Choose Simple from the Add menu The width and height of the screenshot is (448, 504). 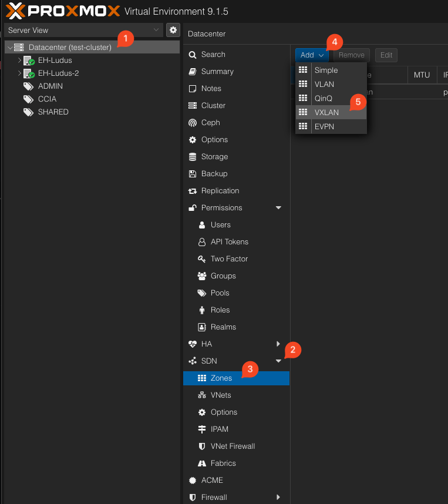(x=331, y=70)
